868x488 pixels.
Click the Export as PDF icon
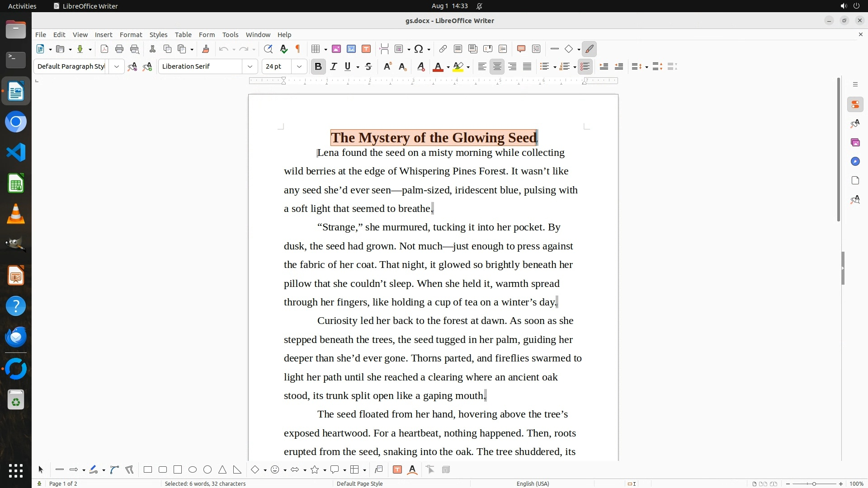click(104, 49)
